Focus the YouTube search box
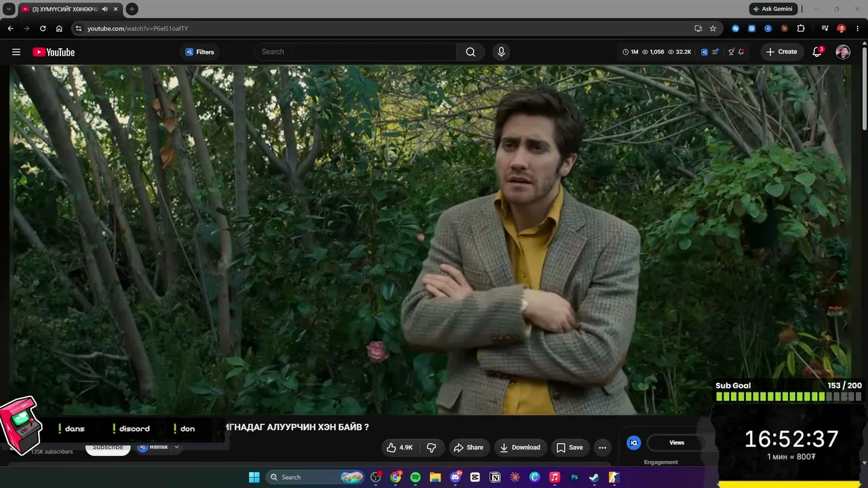 tap(356, 52)
